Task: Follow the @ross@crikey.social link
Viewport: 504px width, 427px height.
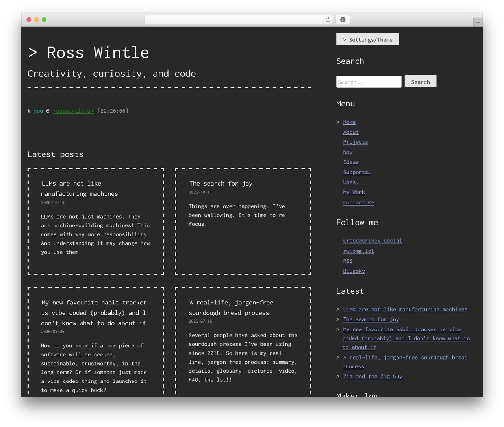Action: click(372, 241)
